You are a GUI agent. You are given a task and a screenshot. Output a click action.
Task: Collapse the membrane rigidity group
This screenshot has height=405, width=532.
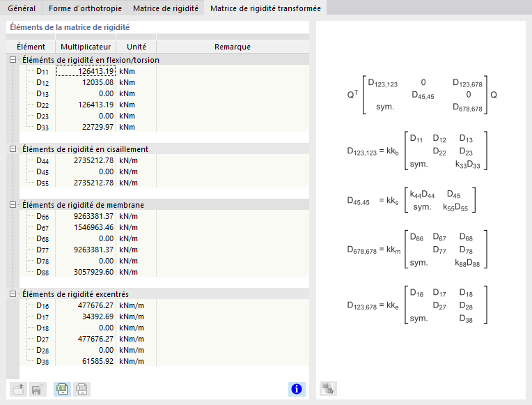pyautogui.click(x=13, y=205)
